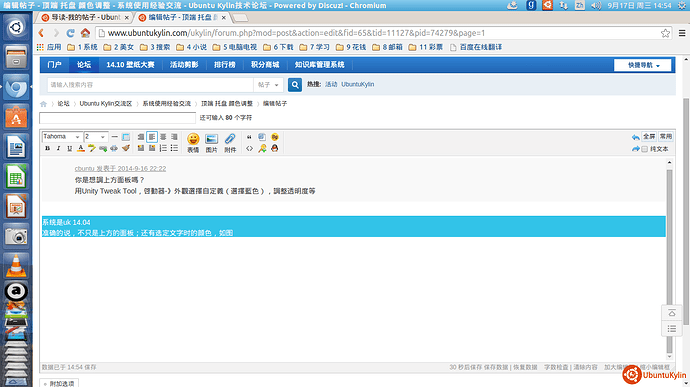Open LibreOffice Calc from the launcher
Image resolution: width=690 pixels, height=387 pixels.
pos(16,177)
